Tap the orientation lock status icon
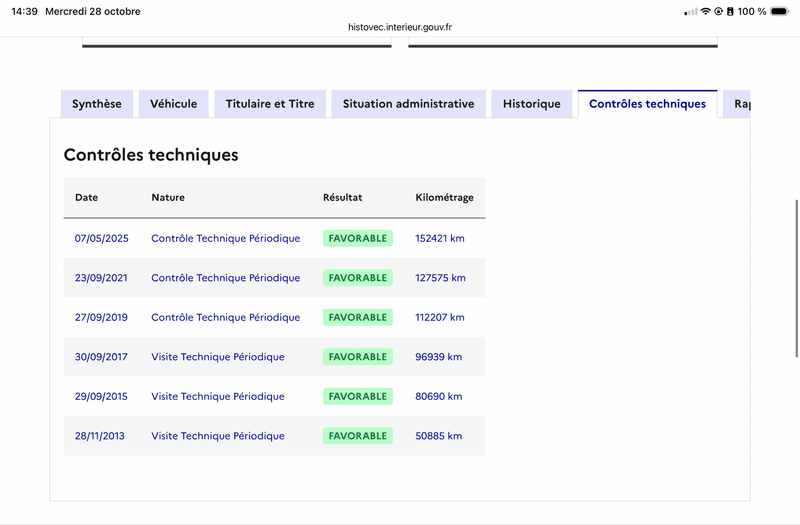The image size is (800, 525). (718, 11)
